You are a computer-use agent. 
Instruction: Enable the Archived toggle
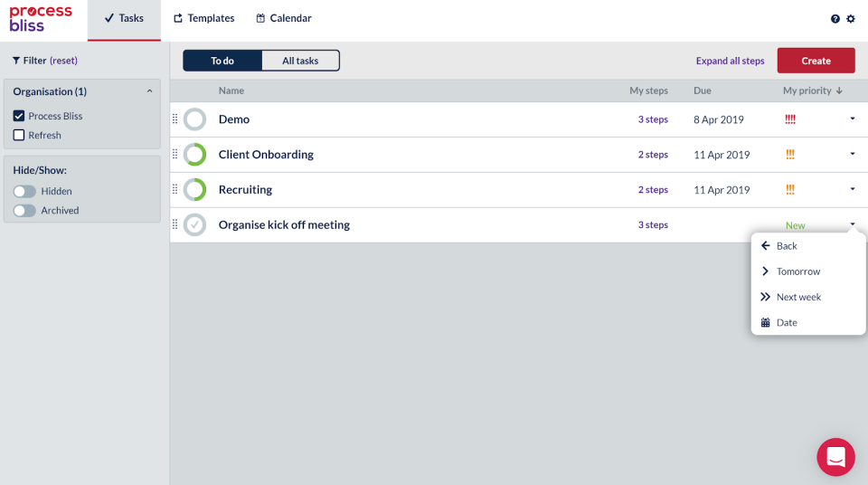pyautogui.click(x=24, y=211)
